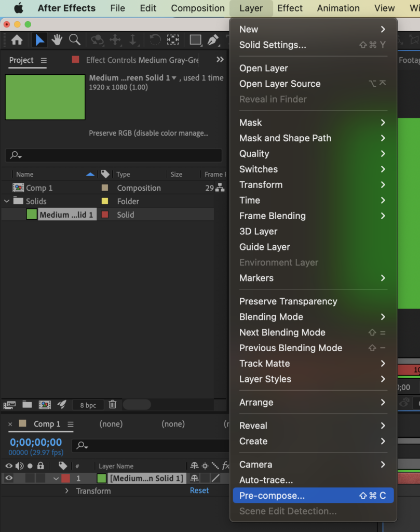The height and width of the screenshot is (532, 420).
Task: Toggle the solo switch for layer 1
Action: (x=30, y=478)
